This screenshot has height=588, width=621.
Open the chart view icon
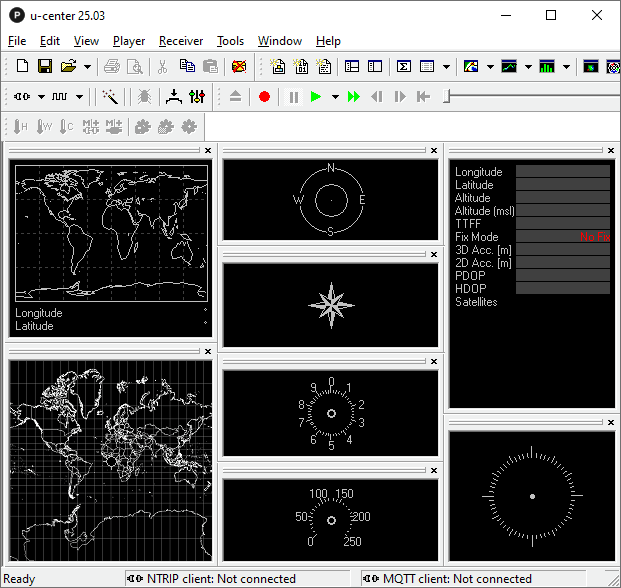point(510,67)
